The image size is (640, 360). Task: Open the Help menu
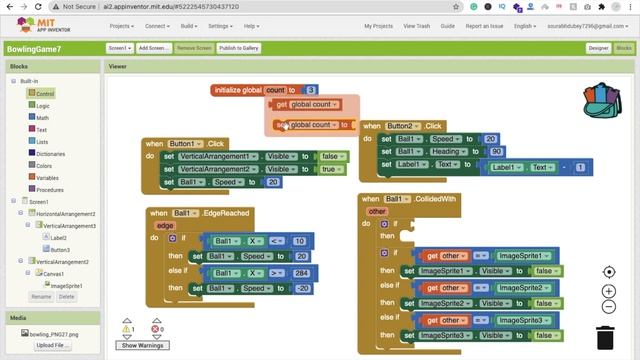pyautogui.click(x=251, y=26)
